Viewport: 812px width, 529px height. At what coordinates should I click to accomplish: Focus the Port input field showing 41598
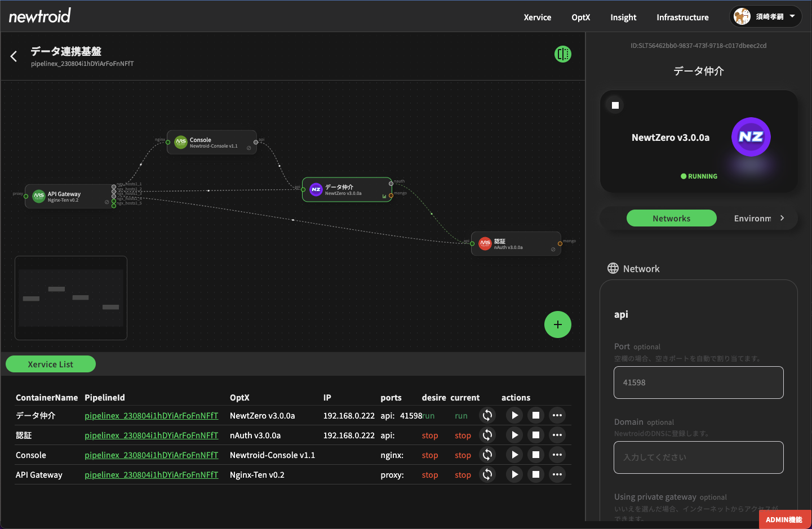point(698,383)
